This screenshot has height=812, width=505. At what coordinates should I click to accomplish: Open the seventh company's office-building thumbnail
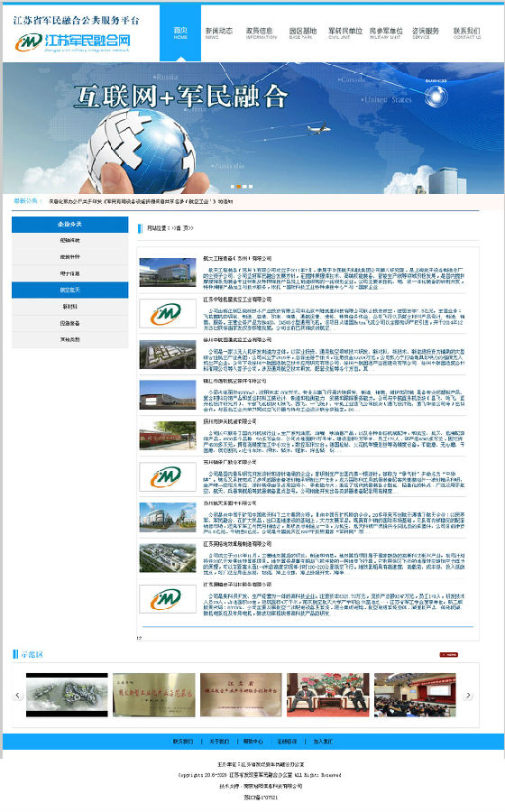point(168,517)
